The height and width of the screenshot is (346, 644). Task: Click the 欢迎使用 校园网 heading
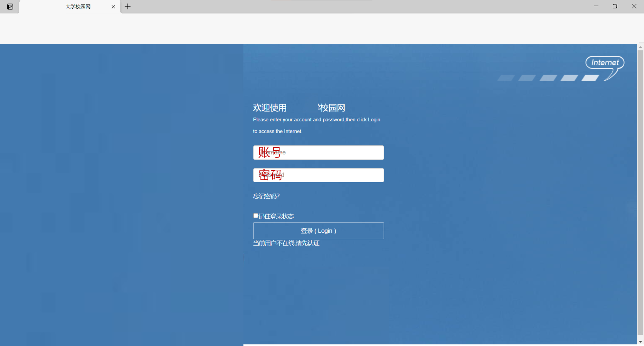[299, 108]
